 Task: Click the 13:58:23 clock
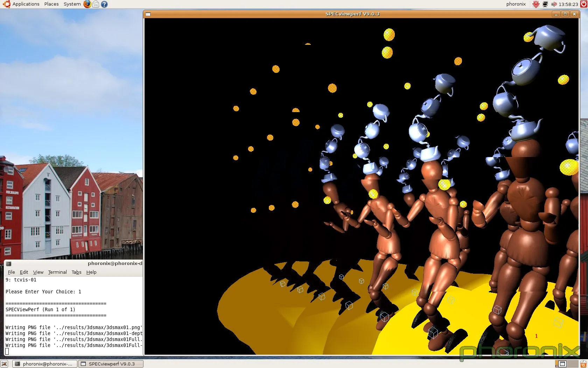click(568, 4)
